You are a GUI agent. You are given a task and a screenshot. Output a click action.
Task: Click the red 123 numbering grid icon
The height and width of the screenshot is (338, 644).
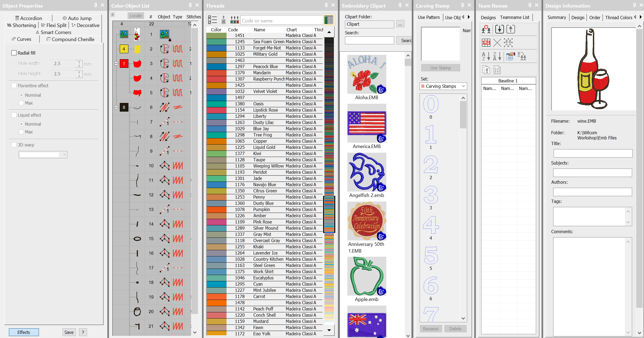[486, 42]
